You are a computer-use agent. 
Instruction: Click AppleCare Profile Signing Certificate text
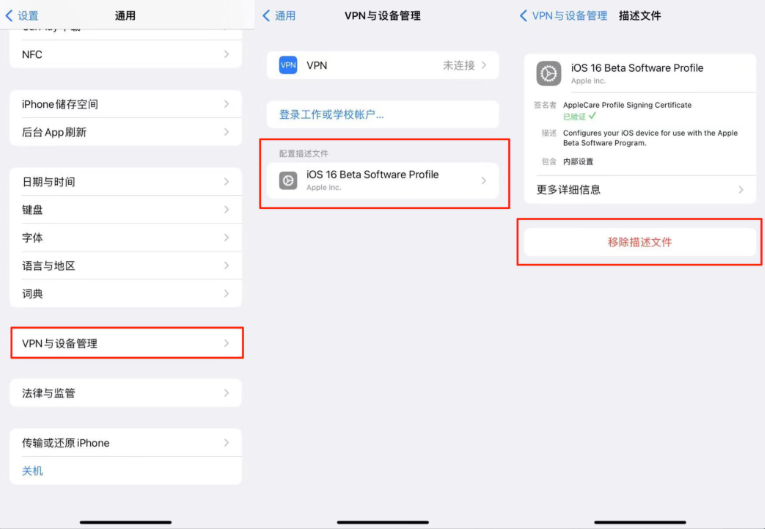[627, 105]
